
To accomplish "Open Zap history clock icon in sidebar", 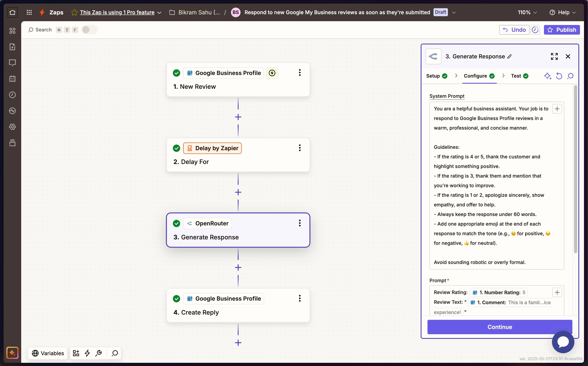I will 12,95.
